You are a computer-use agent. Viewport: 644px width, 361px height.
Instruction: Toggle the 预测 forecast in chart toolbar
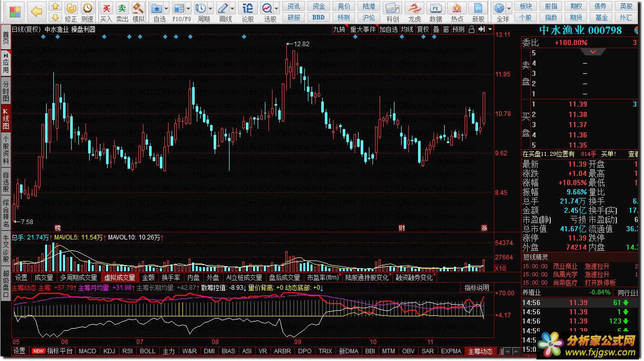[459, 29]
